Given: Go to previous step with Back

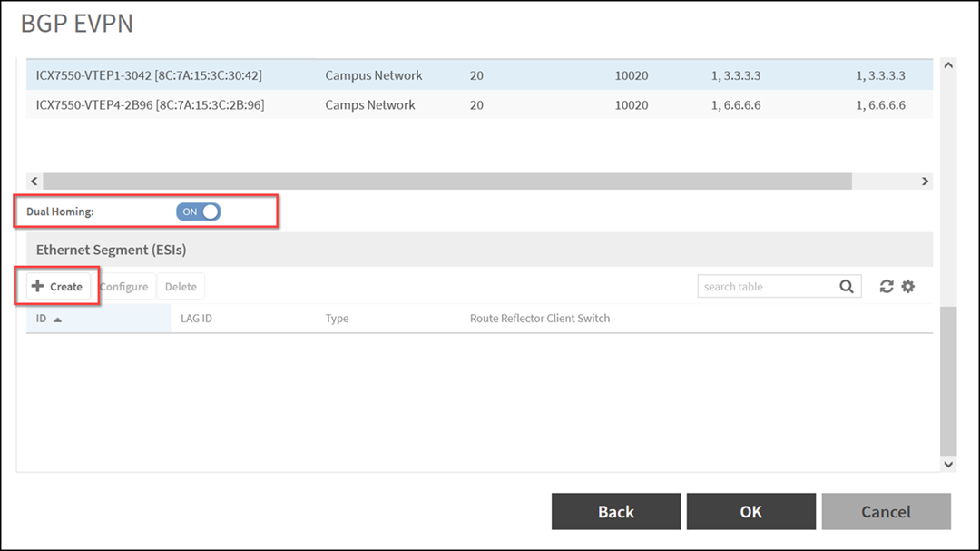Looking at the screenshot, I should tap(615, 512).
